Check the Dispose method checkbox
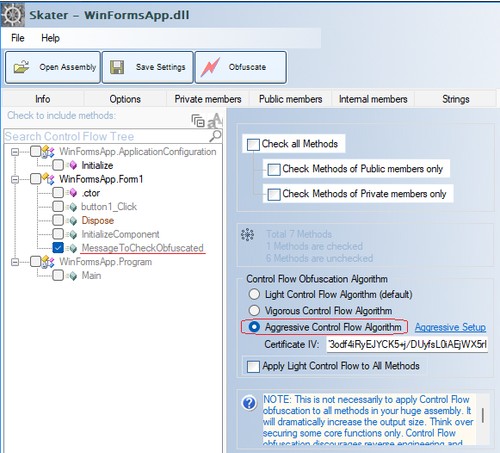 click(x=58, y=220)
